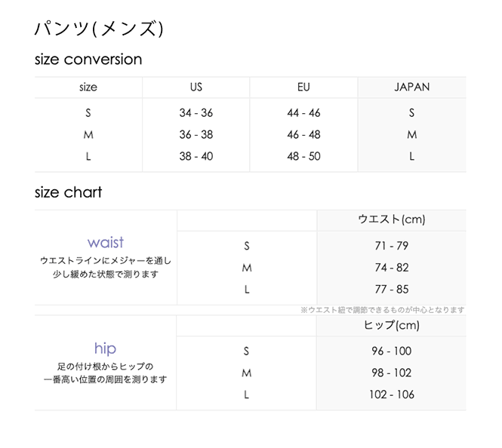Select the "size chart" section title
The image size is (502, 448).
(68, 192)
